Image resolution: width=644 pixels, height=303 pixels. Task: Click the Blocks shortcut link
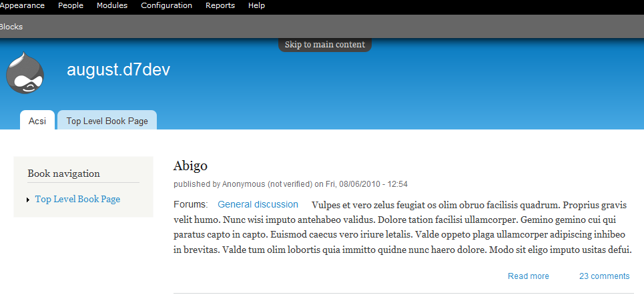(x=11, y=27)
